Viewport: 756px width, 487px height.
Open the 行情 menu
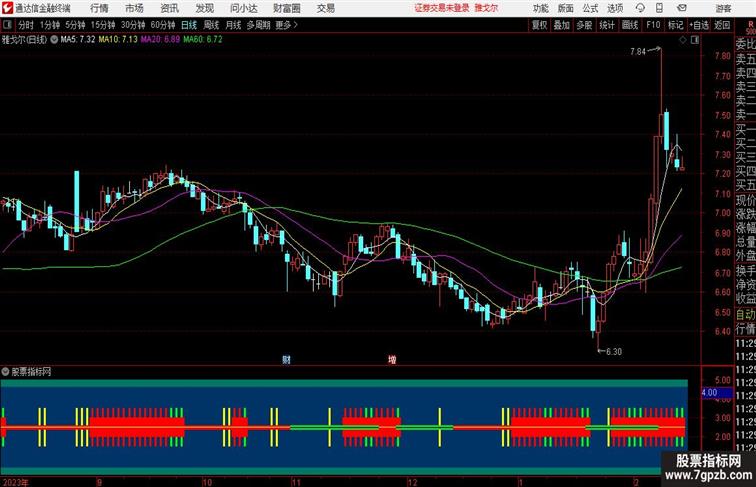tap(99, 8)
